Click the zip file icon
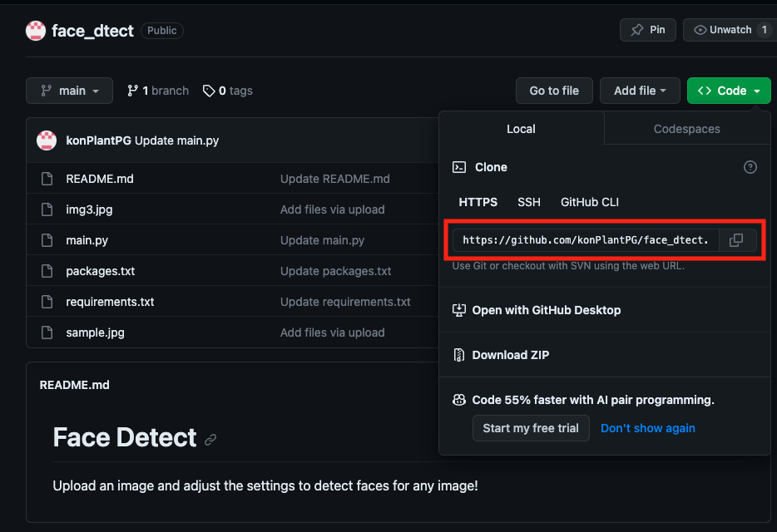 point(459,355)
